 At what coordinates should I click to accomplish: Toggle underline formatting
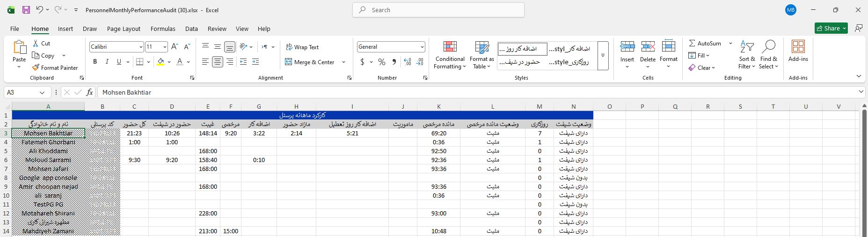click(119, 61)
